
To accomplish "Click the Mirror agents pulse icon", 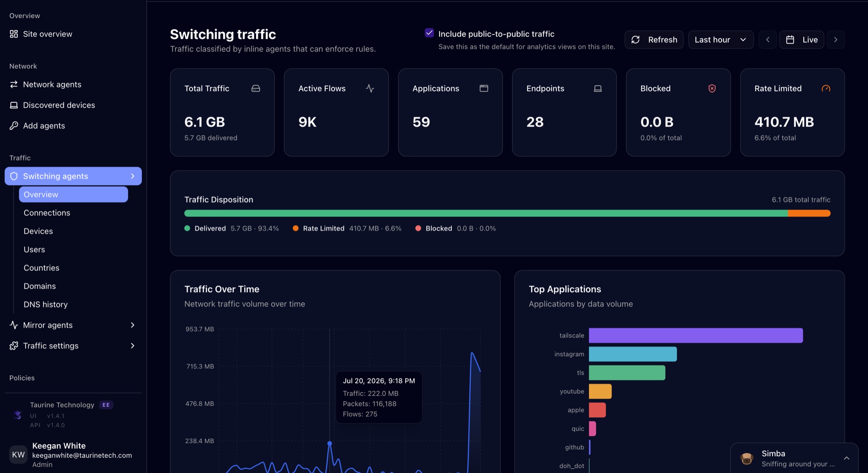I will (x=14, y=325).
